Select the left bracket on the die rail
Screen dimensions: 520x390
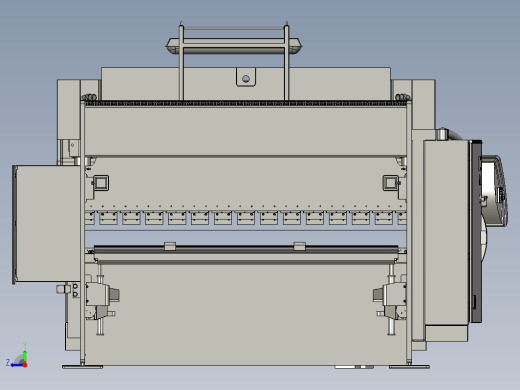170,246
